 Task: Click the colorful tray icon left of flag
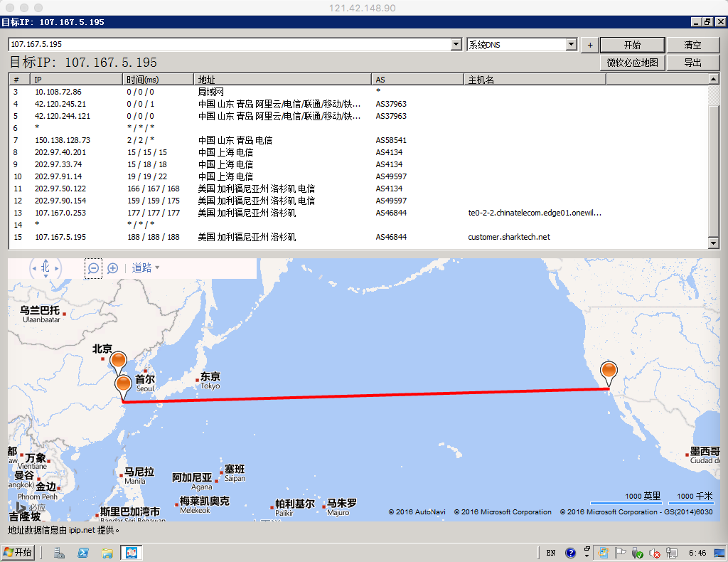point(603,553)
